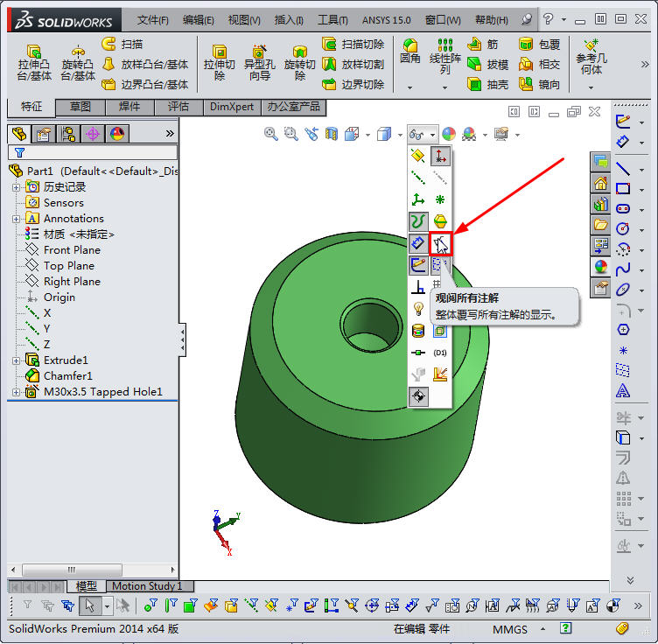Click the DisplayManager color ball tab
This screenshot has width=658, height=644.
click(x=116, y=134)
